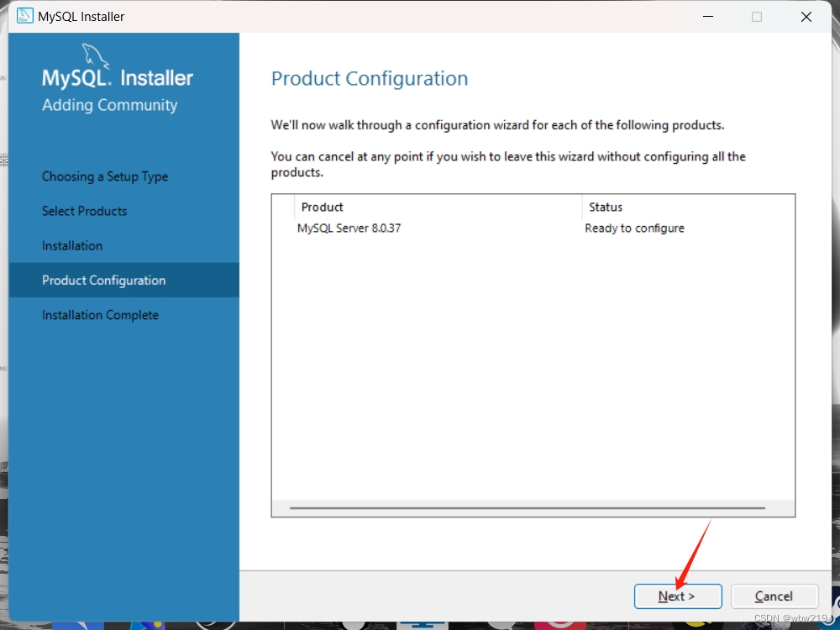Open the Installation Complete step

pyautogui.click(x=100, y=315)
